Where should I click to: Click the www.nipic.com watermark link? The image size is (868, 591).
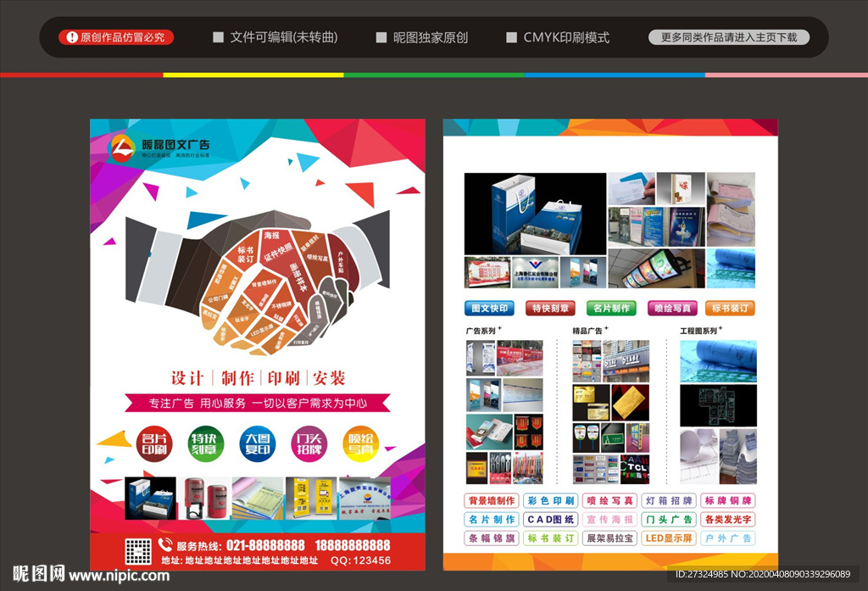(x=119, y=576)
